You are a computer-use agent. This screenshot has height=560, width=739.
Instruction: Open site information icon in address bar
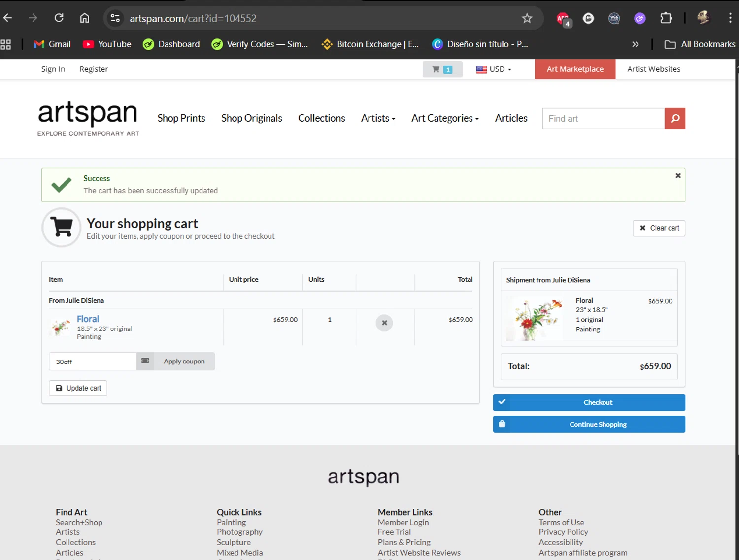point(115,18)
